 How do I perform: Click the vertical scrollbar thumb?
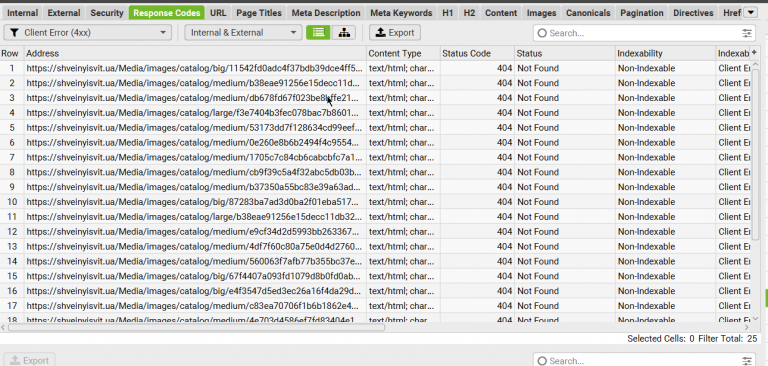(x=755, y=156)
